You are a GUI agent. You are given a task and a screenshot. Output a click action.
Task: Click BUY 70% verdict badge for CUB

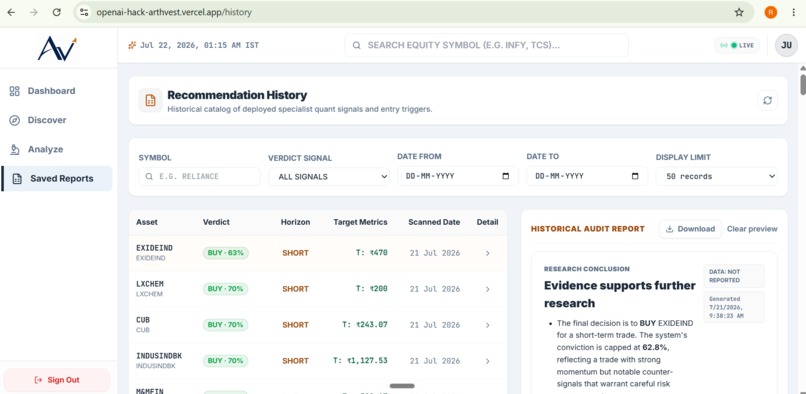click(226, 325)
